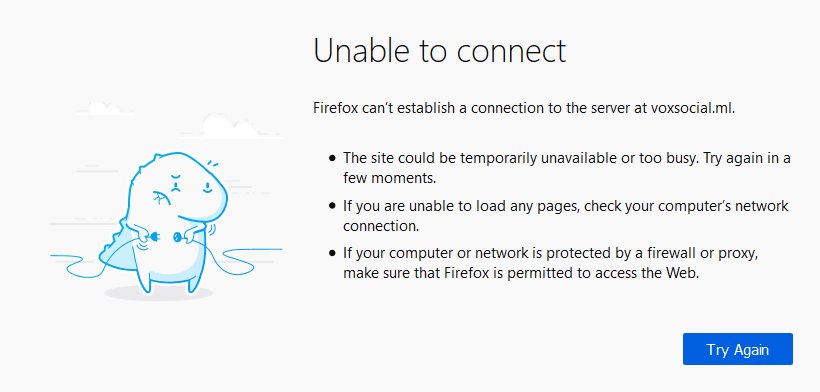Click the "check your computer's network" text
The width and height of the screenshot is (820, 392).
click(686, 206)
